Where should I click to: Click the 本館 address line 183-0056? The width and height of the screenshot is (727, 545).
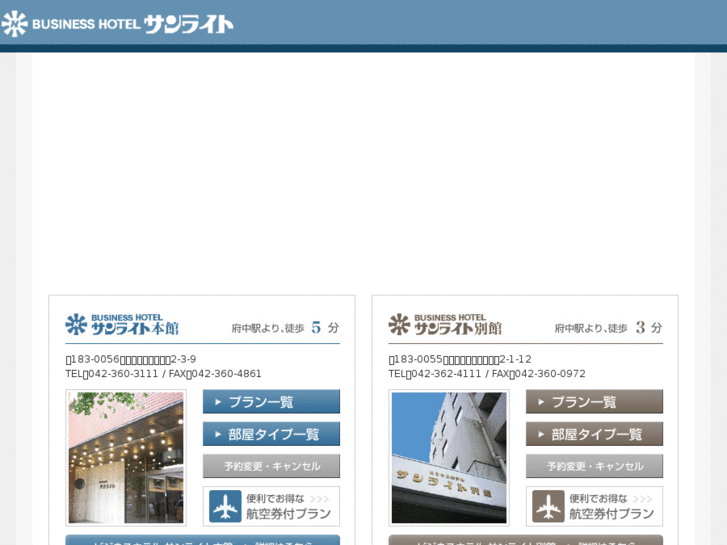131,359
